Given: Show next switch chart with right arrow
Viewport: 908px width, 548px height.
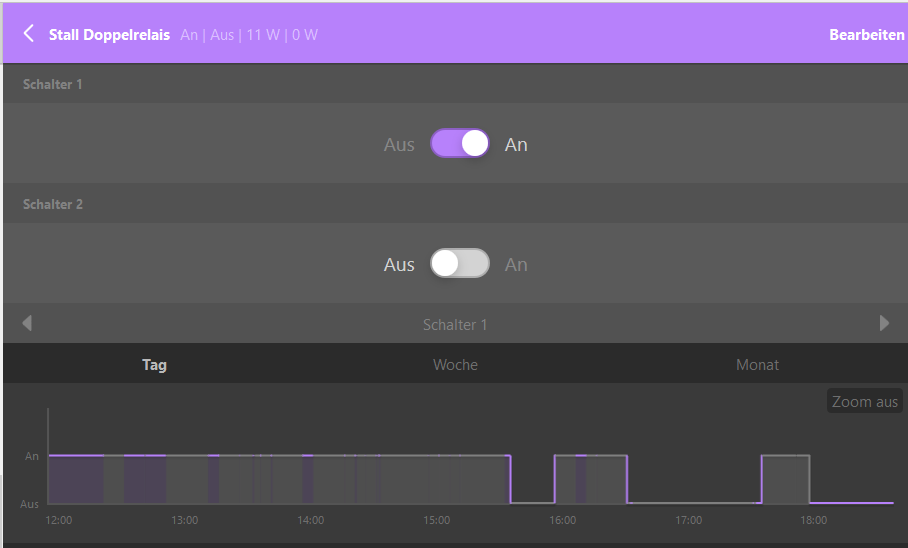Looking at the screenshot, I should click(x=884, y=323).
